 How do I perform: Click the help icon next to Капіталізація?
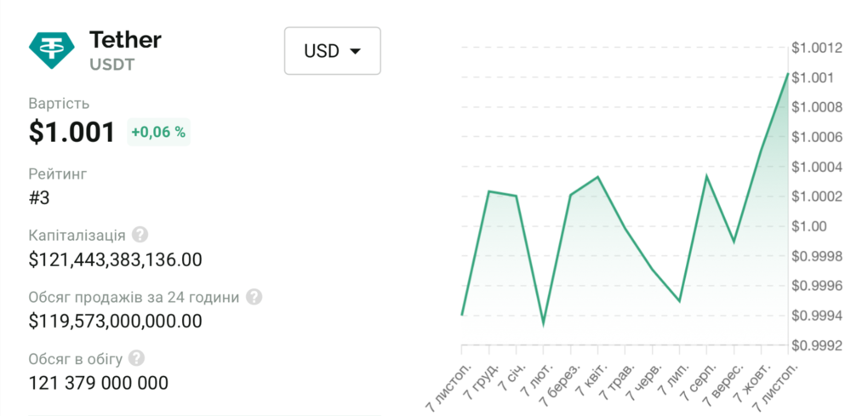pos(140,235)
